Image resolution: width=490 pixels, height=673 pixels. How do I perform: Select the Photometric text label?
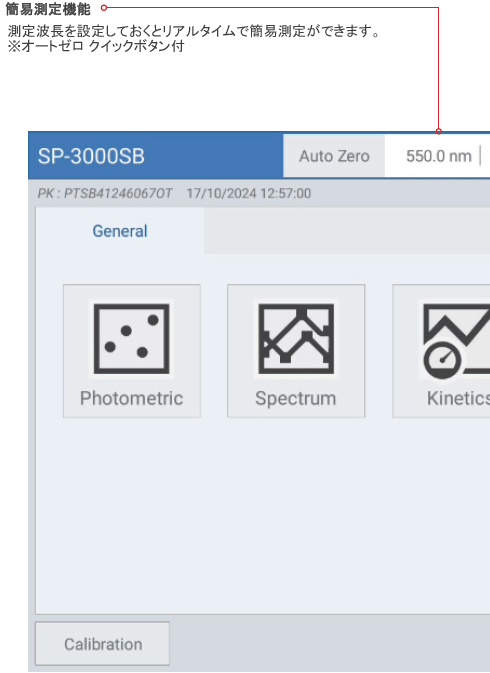(131, 398)
